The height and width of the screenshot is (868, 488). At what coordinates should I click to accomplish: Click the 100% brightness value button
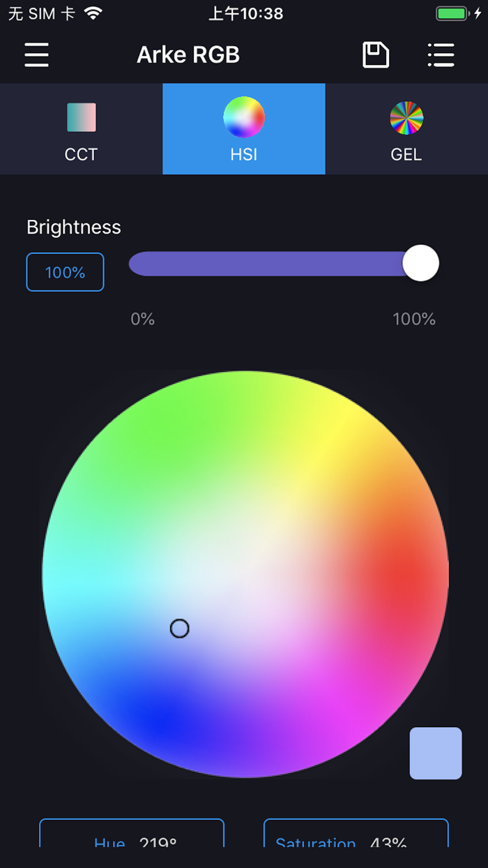[x=65, y=272]
